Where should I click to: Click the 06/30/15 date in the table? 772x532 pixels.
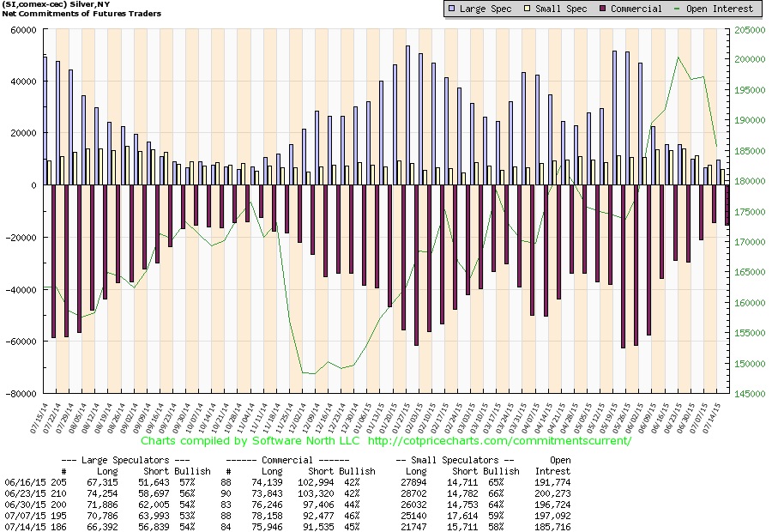click(26, 505)
